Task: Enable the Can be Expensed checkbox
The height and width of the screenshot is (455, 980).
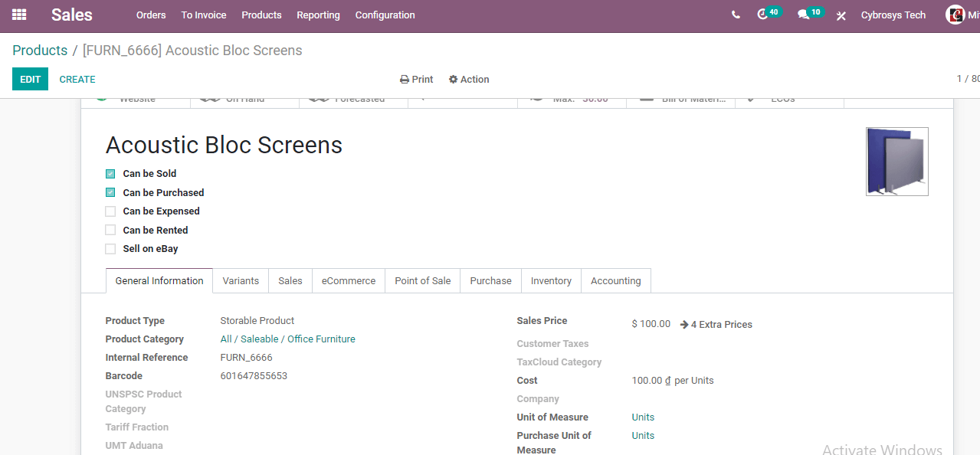Action: pyautogui.click(x=110, y=211)
